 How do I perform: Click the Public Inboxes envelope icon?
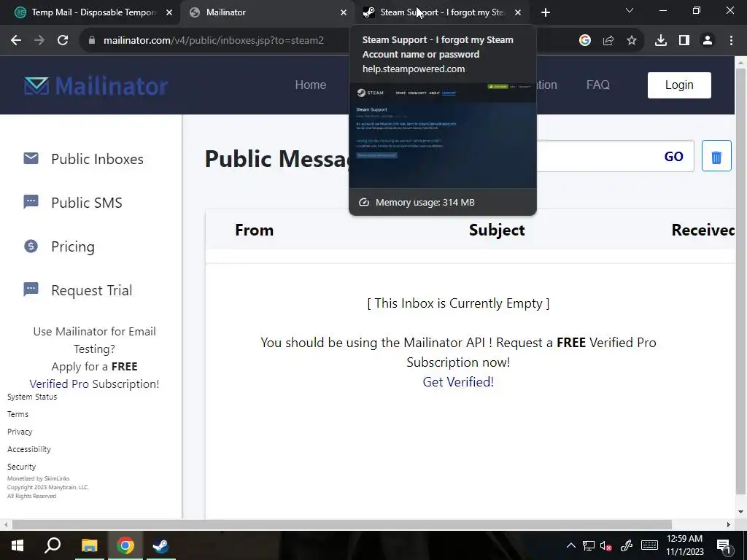click(31, 158)
